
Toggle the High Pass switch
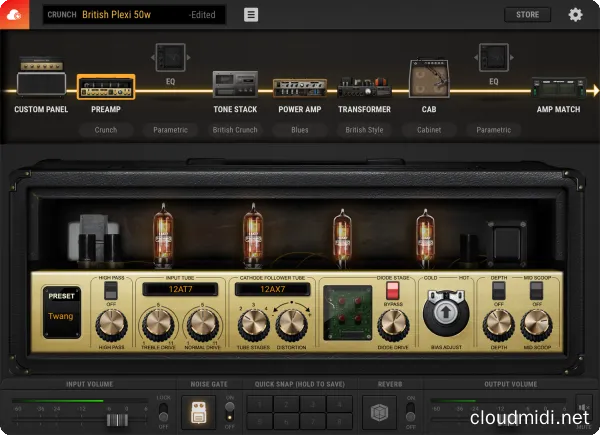coord(111,290)
